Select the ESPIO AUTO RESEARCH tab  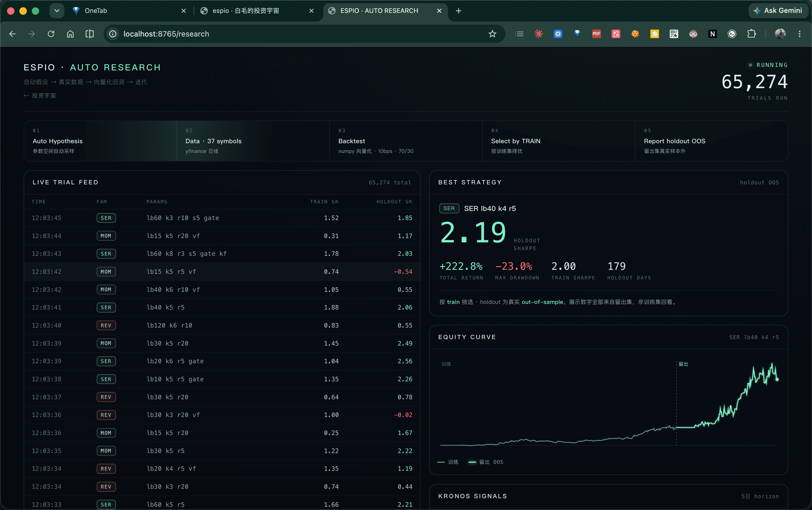385,11
